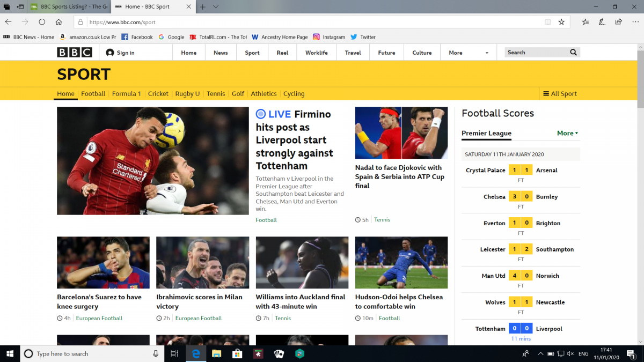Open the Football Scores More dropdown

[567, 133]
